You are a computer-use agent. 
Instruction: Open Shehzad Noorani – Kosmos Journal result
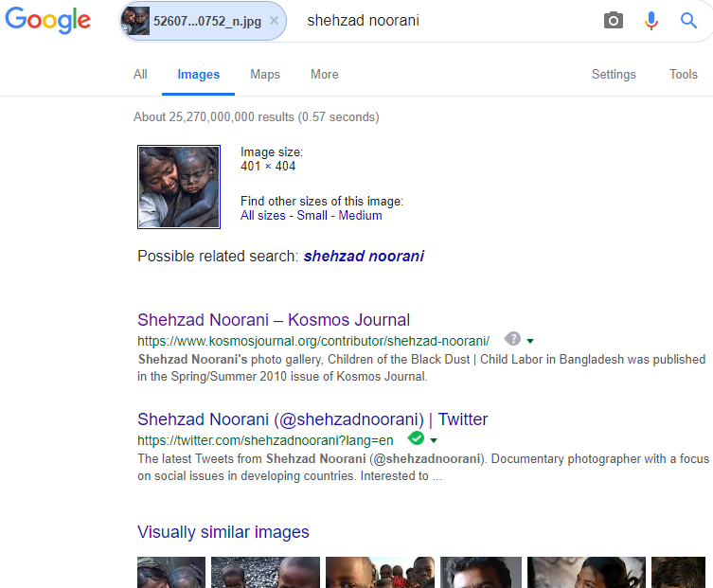274,320
